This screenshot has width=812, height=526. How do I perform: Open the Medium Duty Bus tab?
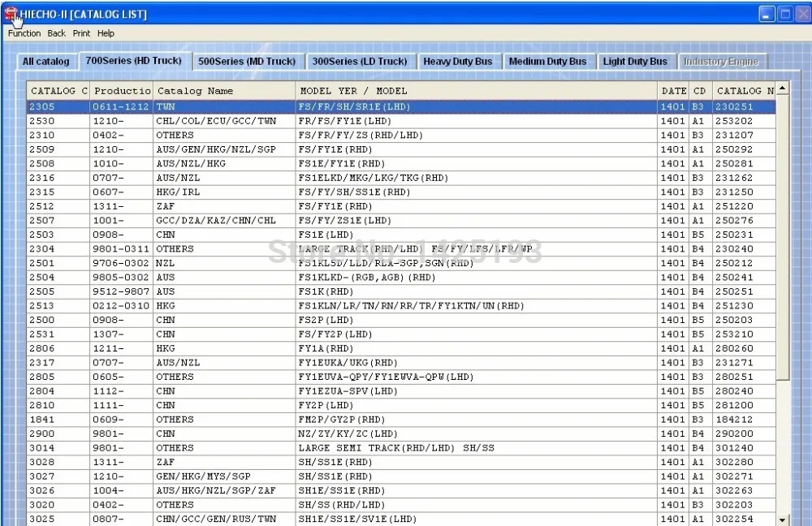(x=549, y=60)
